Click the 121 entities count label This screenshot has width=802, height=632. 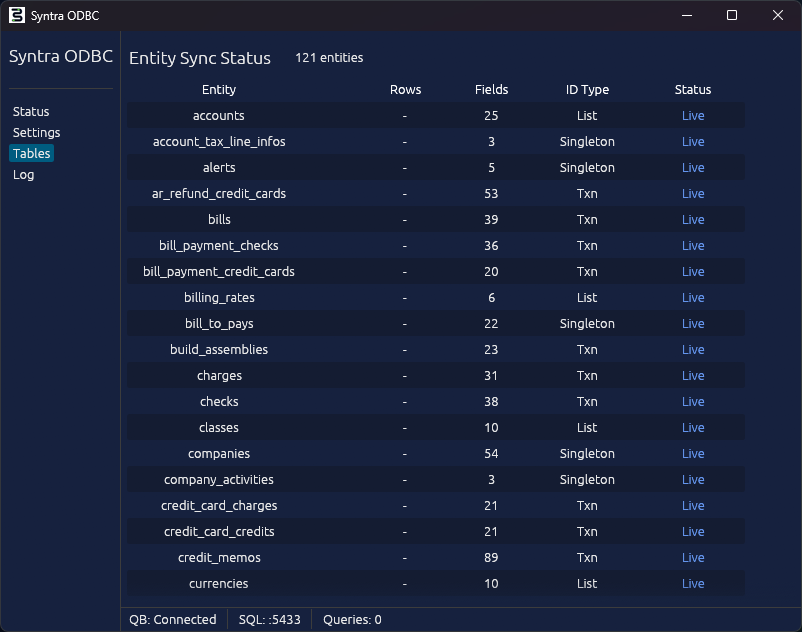pyautogui.click(x=329, y=57)
